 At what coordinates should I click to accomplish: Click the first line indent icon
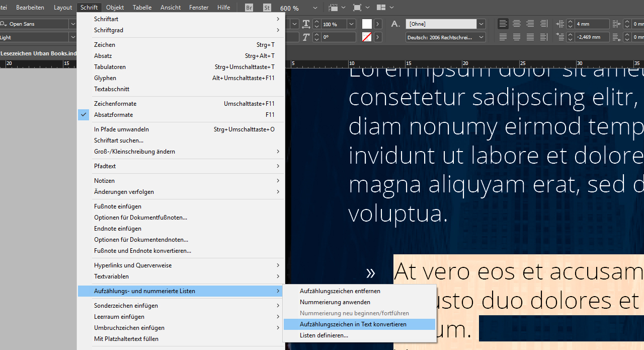pos(560,37)
